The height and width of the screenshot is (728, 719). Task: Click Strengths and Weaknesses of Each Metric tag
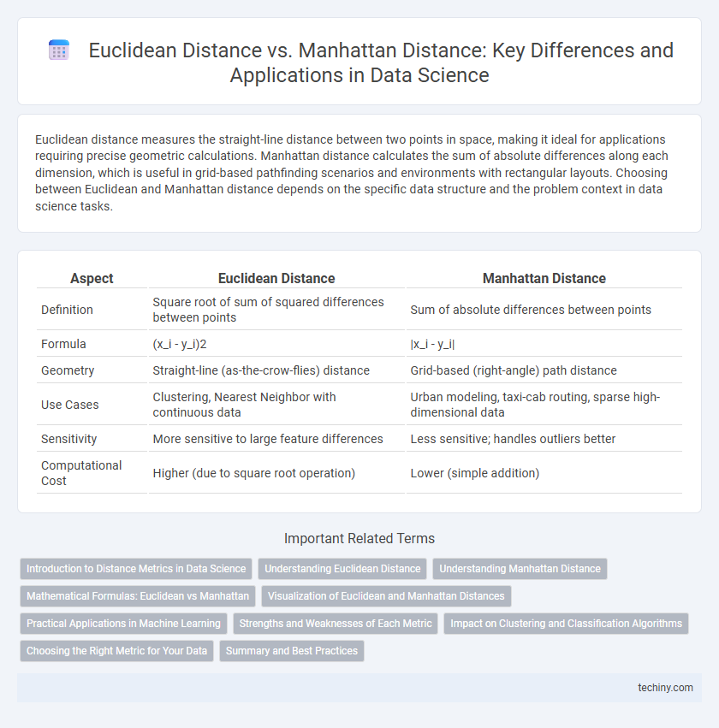336,624
